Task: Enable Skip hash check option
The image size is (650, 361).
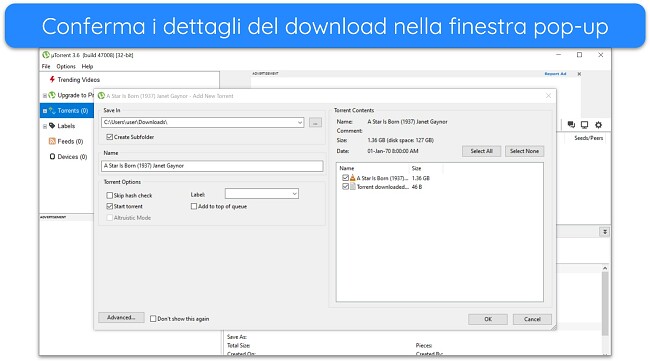Action: click(109, 195)
